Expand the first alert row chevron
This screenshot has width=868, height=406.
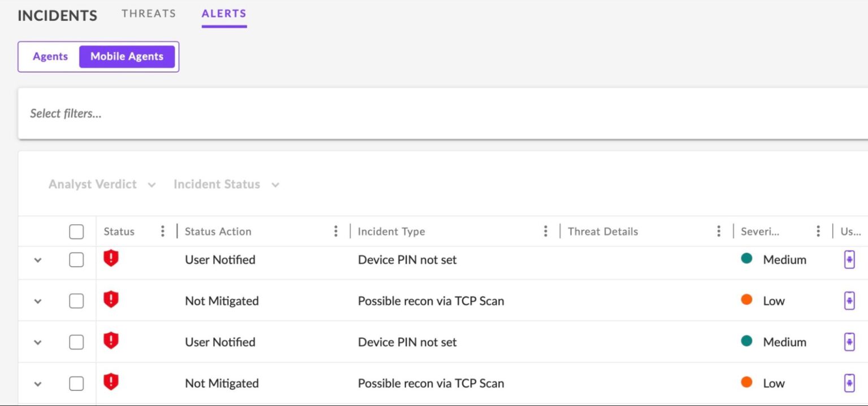pyautogui.click(x=38, y=260)
